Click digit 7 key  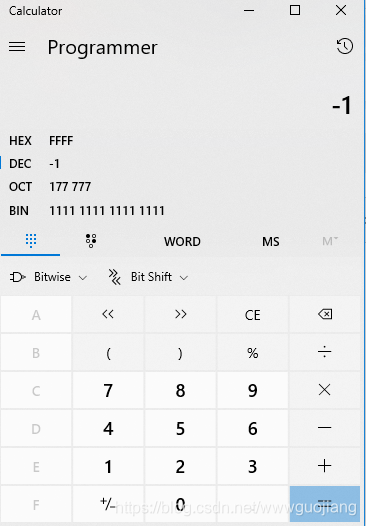pyautogui.click(x=108, y=390)
